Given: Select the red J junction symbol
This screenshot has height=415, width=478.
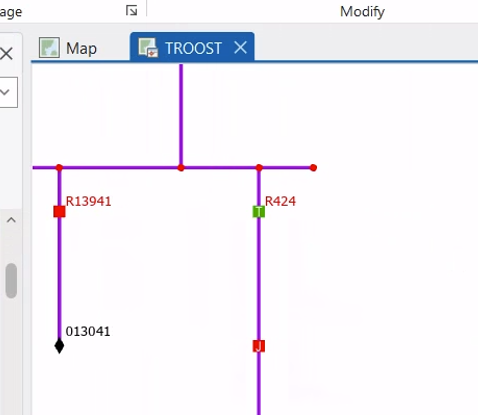Looking at the screenshot, I should point(259,346).
